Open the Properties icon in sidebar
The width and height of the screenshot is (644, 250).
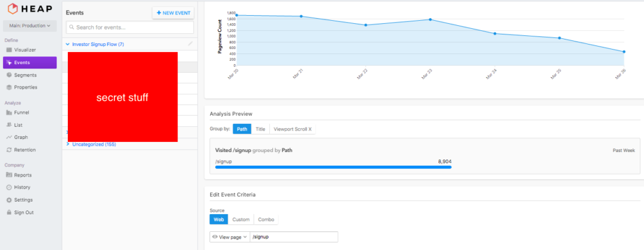pos(9,87)
